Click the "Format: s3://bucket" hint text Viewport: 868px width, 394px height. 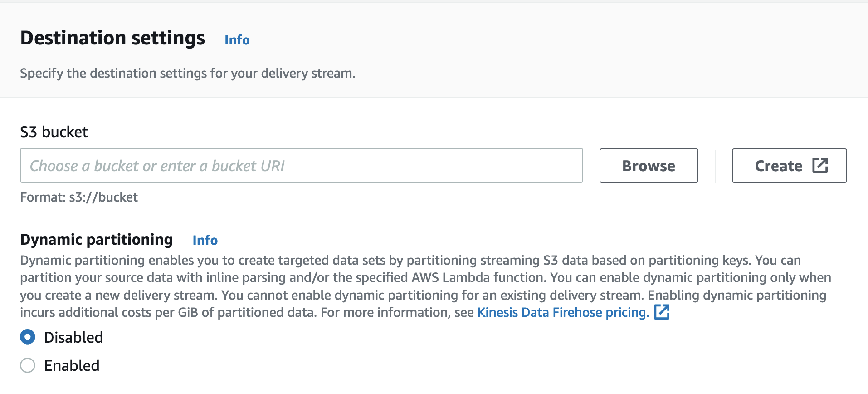[79, 197]
